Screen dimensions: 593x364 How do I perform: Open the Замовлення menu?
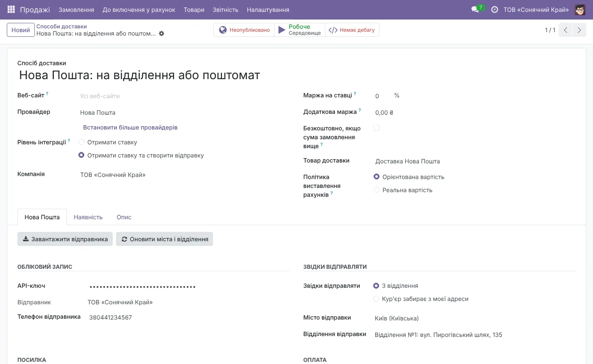click(76, 9)
